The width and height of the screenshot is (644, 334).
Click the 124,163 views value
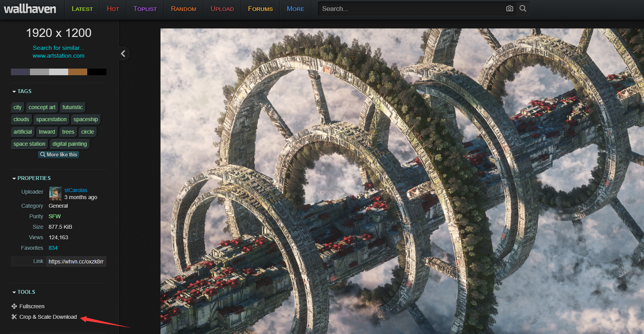[x=58, y=237]
